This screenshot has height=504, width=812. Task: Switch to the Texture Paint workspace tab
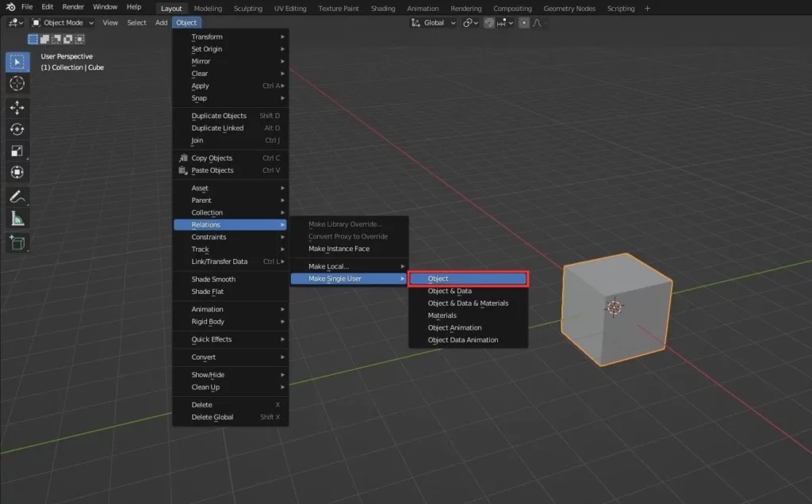(x=339, y=9)
